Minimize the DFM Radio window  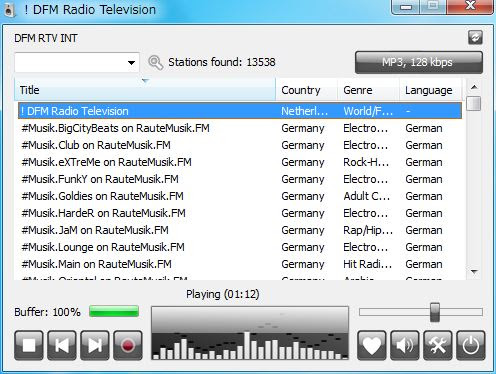[x=406, y=7]
